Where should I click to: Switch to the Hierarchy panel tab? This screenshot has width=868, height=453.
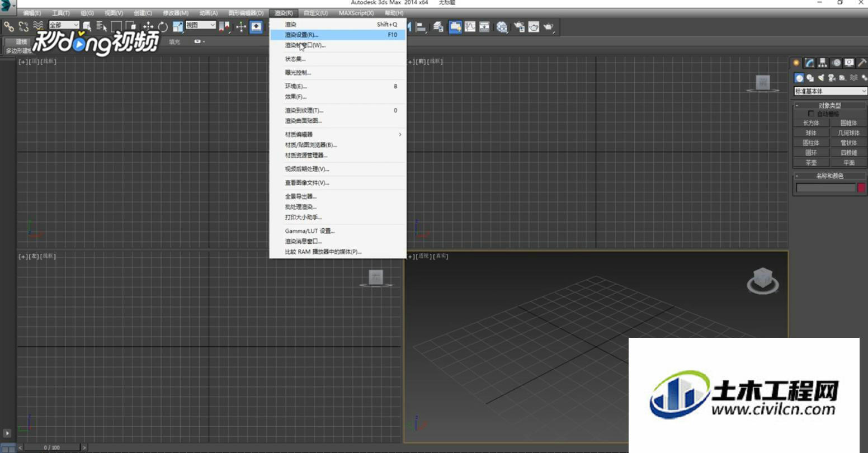(x=822, y=63)
